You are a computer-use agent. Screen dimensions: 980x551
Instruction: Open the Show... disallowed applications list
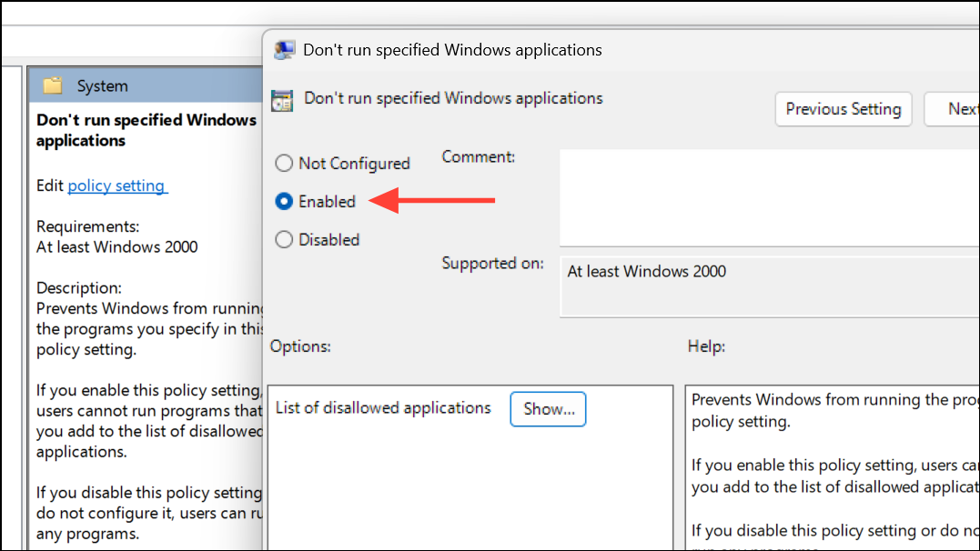548,409
